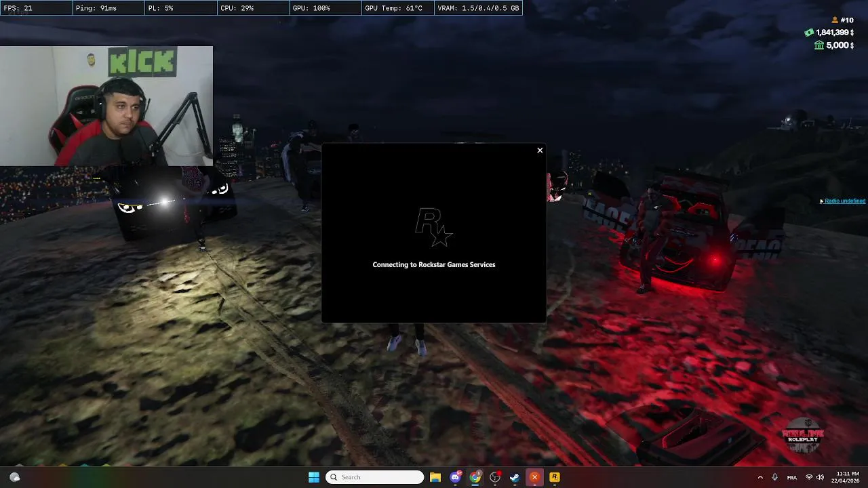The height and width of the screenshot is (488, 868).
Task: Click the bank building icon in HUD
Action: tap(819, 45)
